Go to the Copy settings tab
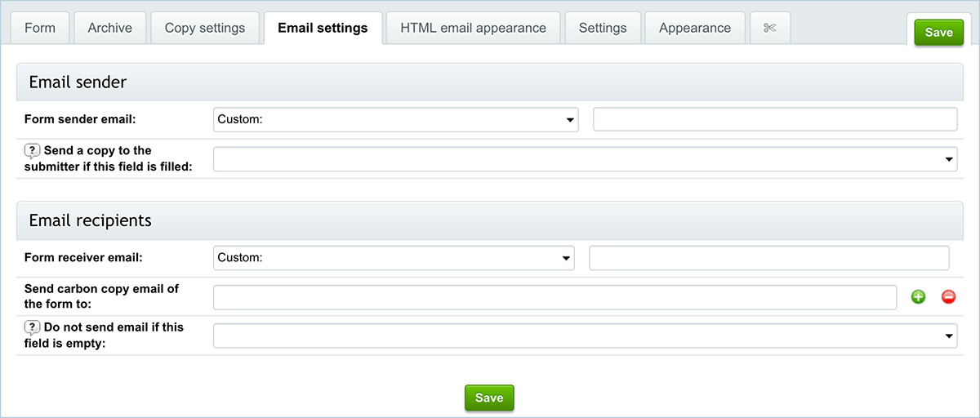This screenshot has width=980, height=418. 205,28
